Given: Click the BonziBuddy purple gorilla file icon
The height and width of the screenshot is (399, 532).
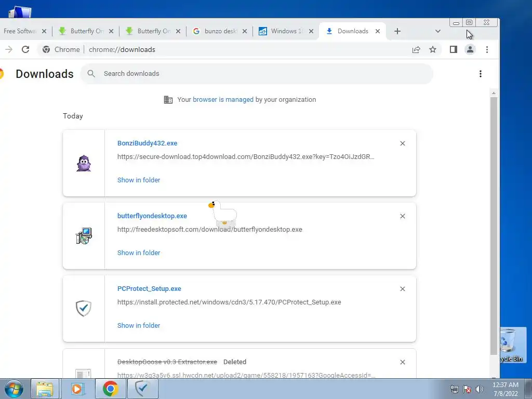Looking at the screenshot, I should click(84, 163).
